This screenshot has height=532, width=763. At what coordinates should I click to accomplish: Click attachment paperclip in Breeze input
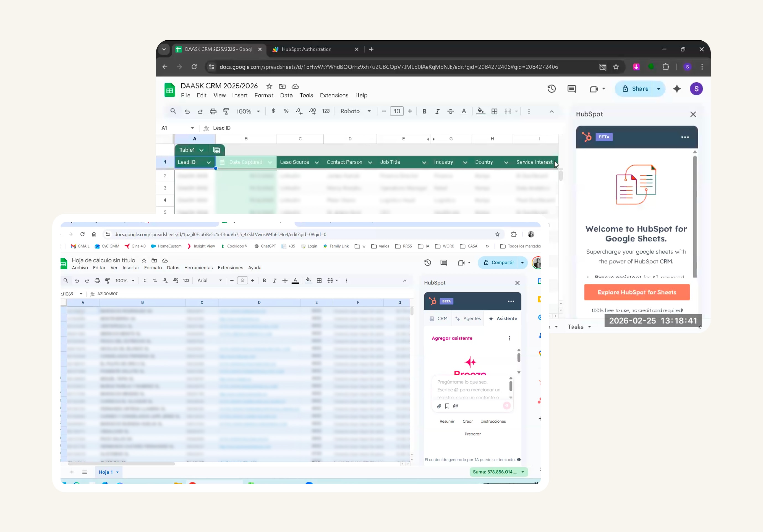tap(439, 406)
